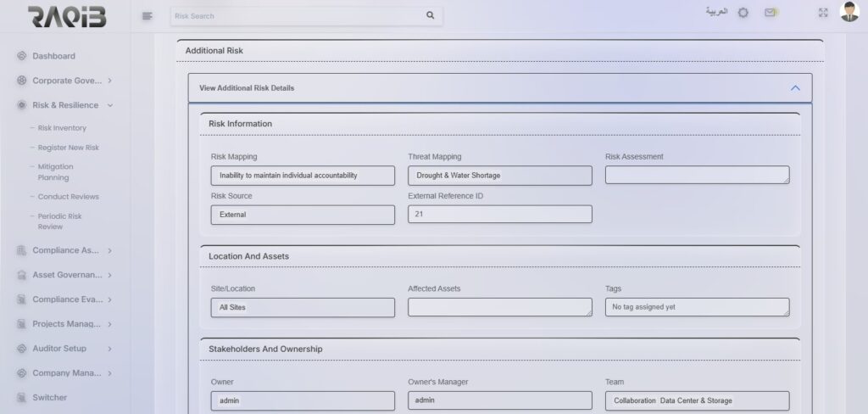868x414 pixels.
Task: Open the Conduct Reviews link
Action: click(68, 197)
